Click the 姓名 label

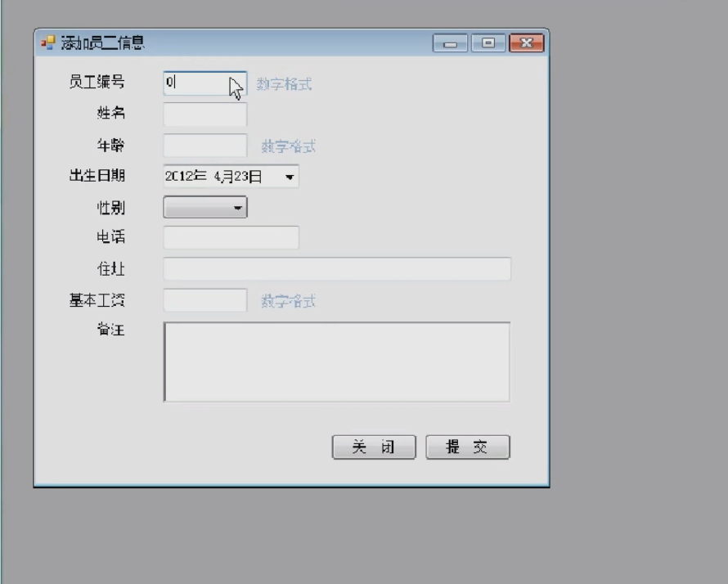point(111,113)
